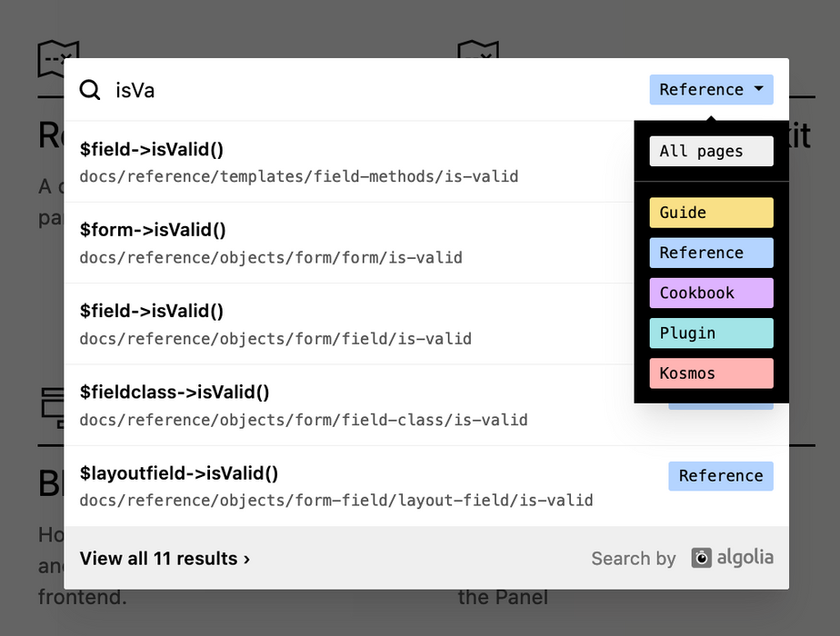Click the map icon behind the dialog, top left
Image resolution: width=840 pixels, height=636 pixels.
point(58,58)
